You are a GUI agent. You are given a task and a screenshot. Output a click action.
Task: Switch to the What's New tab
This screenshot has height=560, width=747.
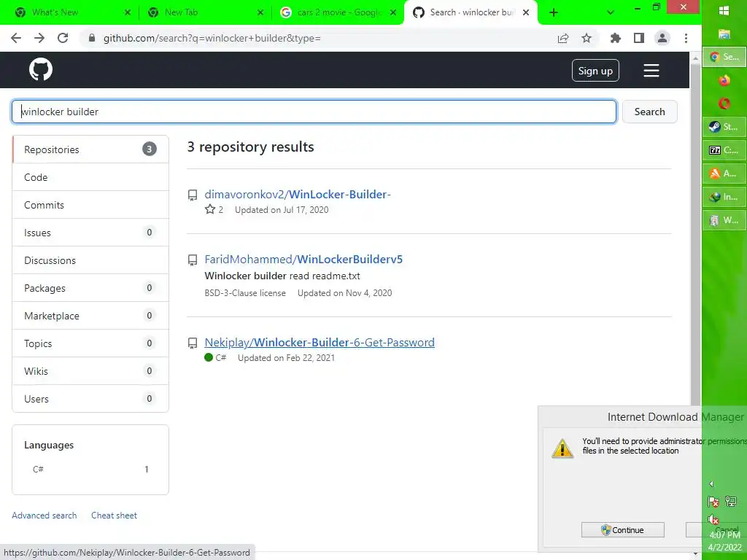point(69,12)
